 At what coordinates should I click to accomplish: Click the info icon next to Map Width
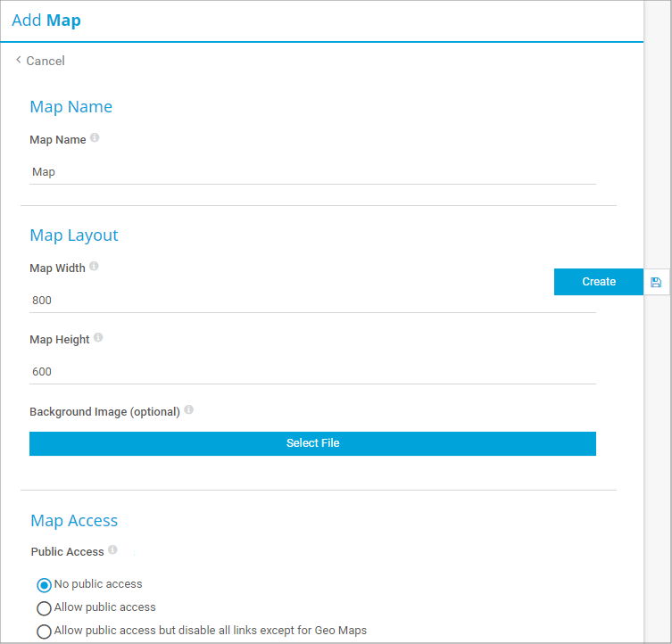94,267
